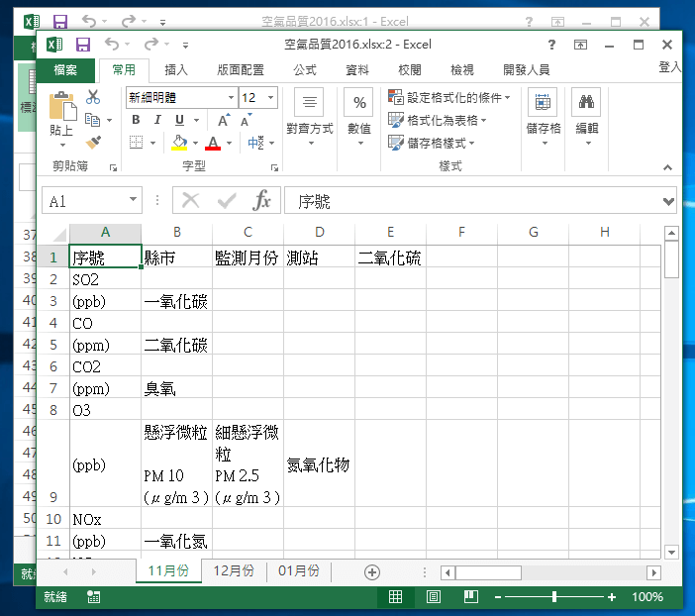Click the Cut scissors icon
The height and width of the screenshot is (616, 695).
coord(93,97)
